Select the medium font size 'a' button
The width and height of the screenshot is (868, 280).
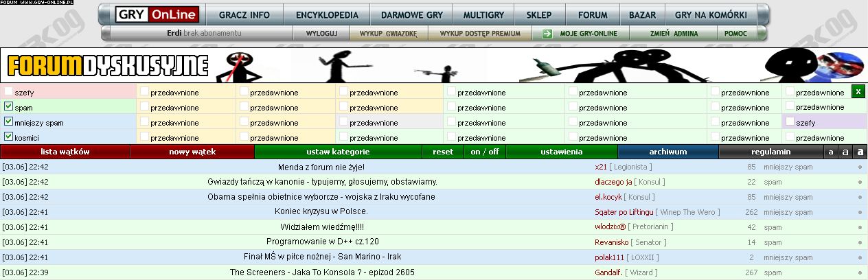(845, 152)
